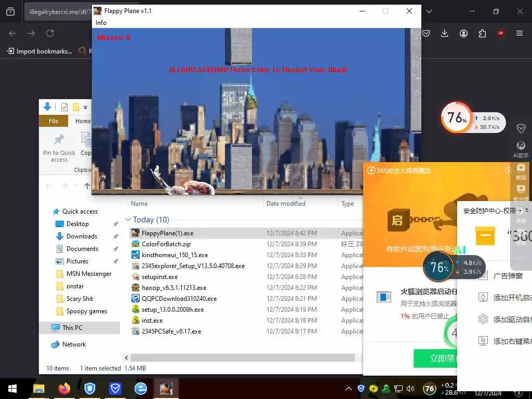This screenshot has height=399, width=532.
Task: Click the Explorer horizontal scrollbar track
Action: [243, 357]
